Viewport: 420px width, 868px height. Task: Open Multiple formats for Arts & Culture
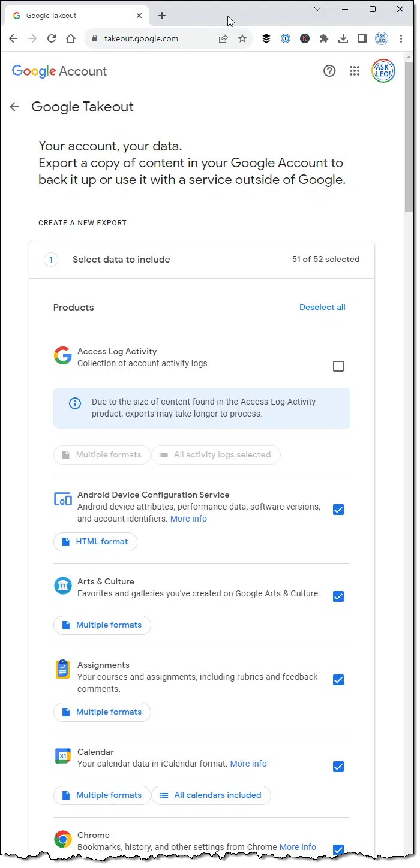102,625
